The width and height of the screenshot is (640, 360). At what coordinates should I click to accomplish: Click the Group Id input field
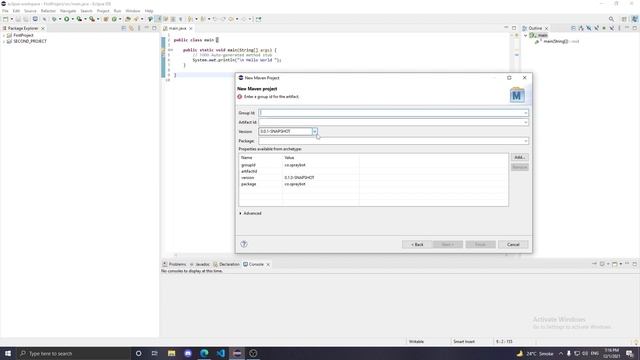[393, 113]
